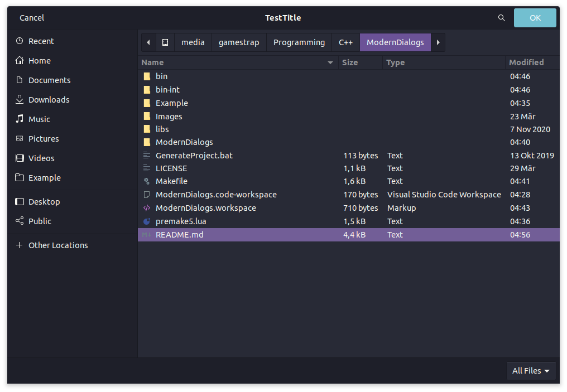Click the premake5.lua Lua icon
The height and width of the screenshot is (392, 567).
point(147,221)
